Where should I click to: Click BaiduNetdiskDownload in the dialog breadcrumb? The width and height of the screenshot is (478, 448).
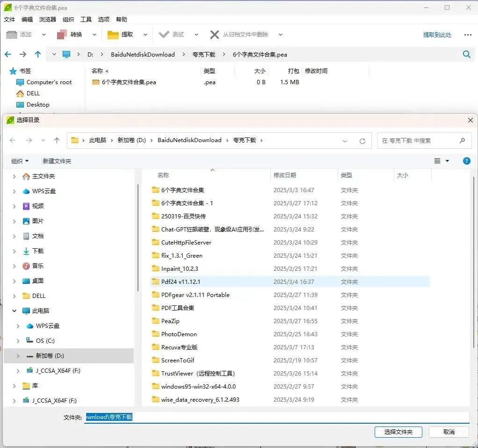(x=189, y=140)
